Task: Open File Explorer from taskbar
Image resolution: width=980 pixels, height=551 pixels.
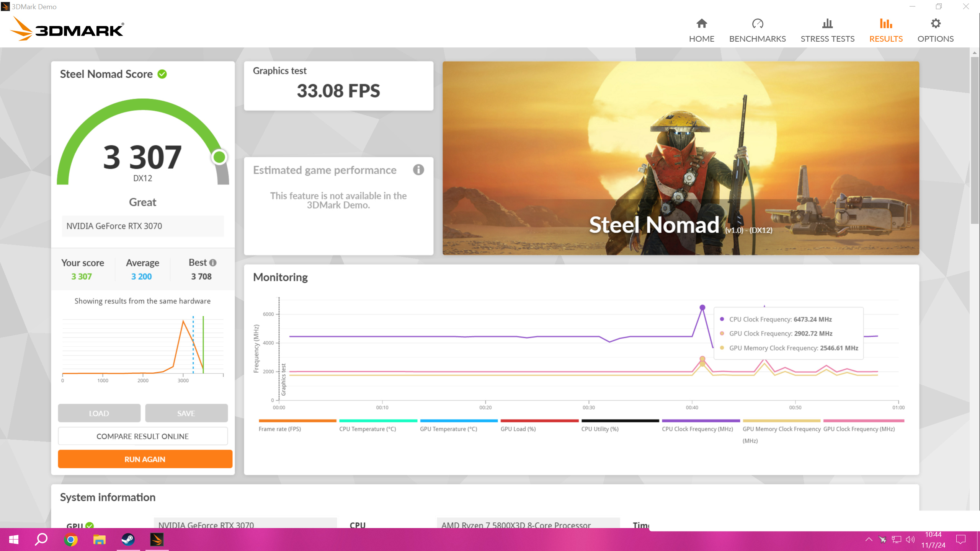Action: pos(99,540)
